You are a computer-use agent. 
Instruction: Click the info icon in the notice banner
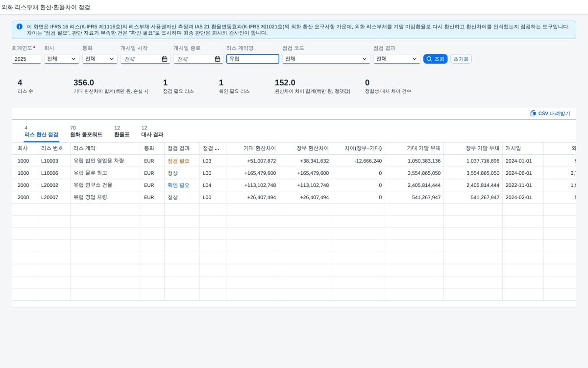pos(19,26)
